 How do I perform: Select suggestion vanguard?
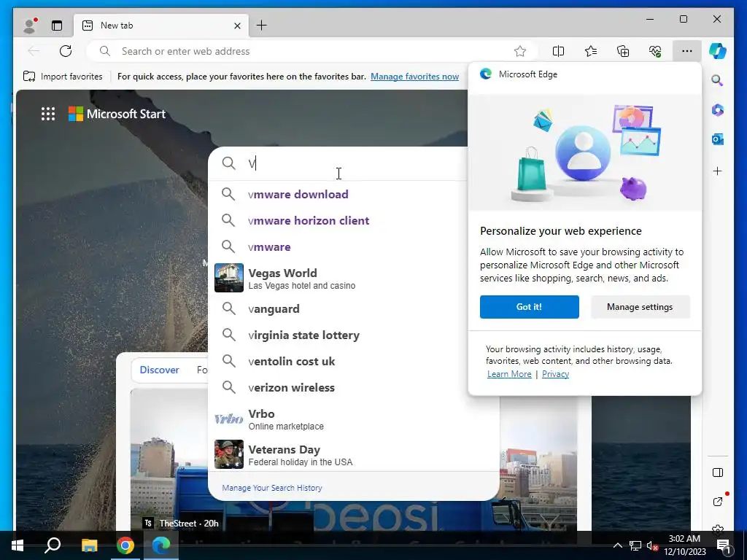point(338,308)
